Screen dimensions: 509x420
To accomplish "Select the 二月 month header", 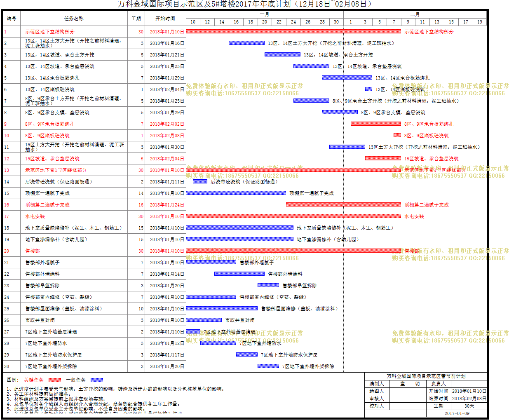I will pos(415,14).
